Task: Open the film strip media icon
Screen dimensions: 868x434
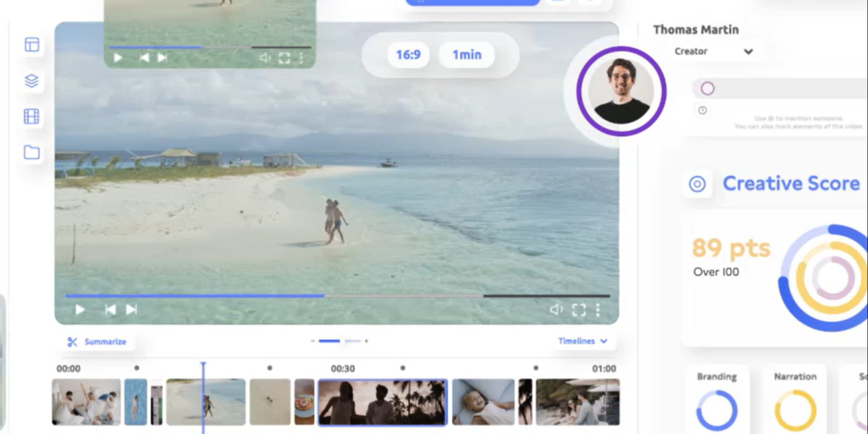Action: [32, 116]
